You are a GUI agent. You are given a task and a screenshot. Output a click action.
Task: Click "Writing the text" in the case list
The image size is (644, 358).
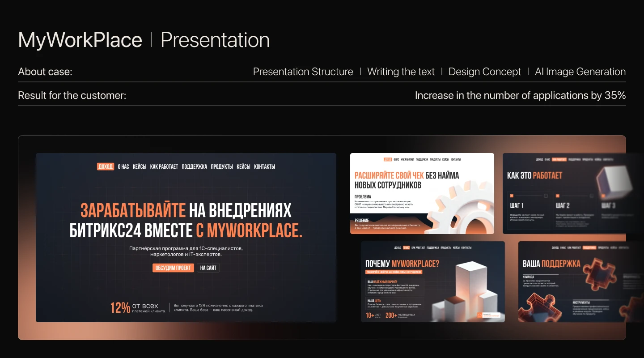[x=401, y=72]
